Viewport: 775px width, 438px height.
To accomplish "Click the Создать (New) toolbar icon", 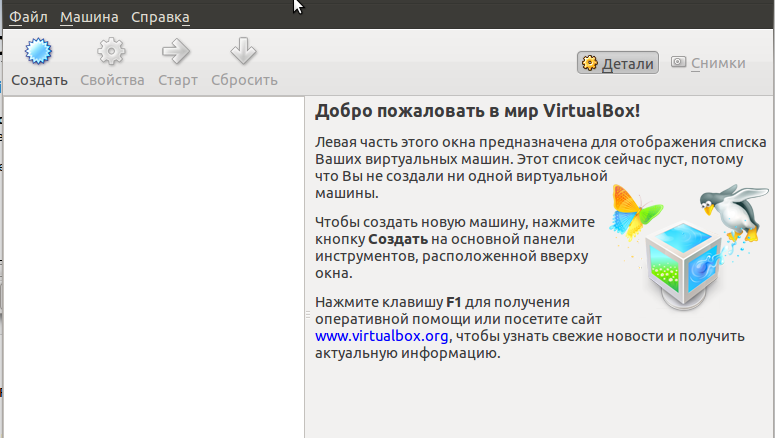I will tap(38, 51).
